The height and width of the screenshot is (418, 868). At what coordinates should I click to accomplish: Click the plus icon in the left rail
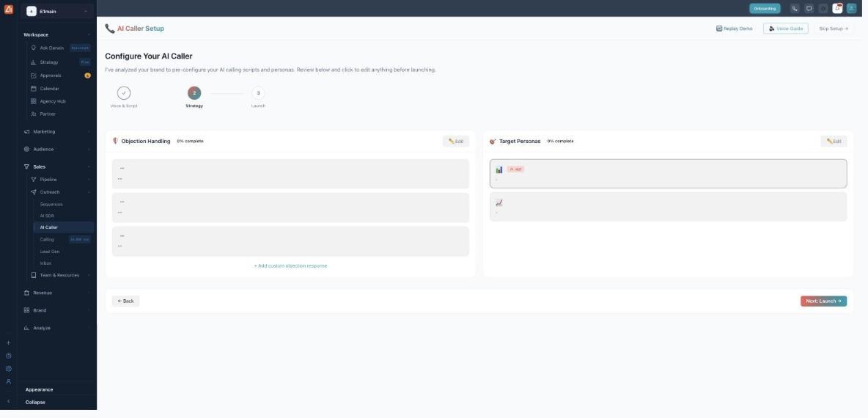click(8, 343)
